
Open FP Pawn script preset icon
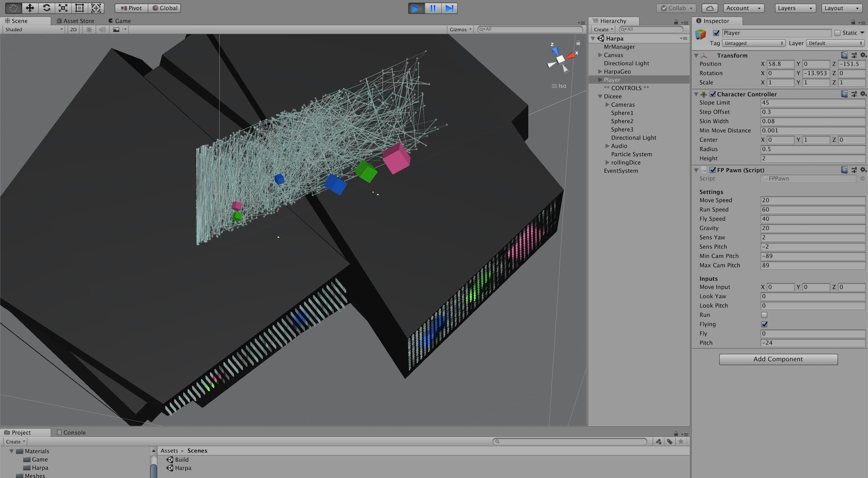tap(854, 170)
